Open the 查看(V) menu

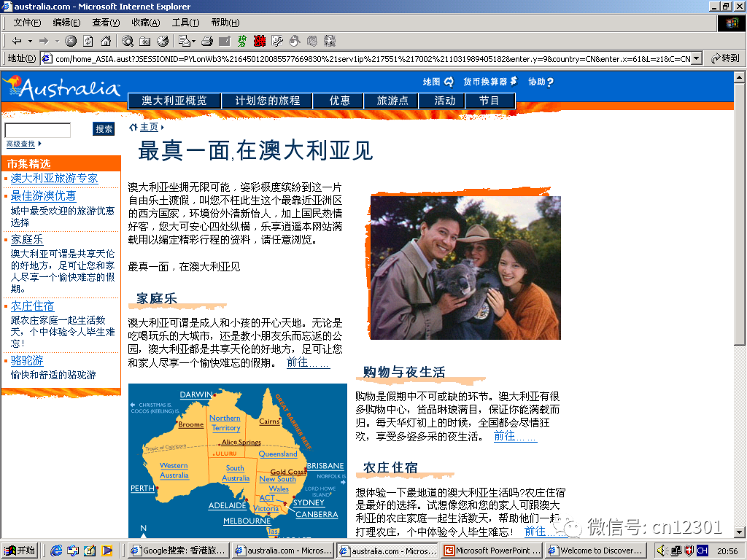tap(106, 23)
